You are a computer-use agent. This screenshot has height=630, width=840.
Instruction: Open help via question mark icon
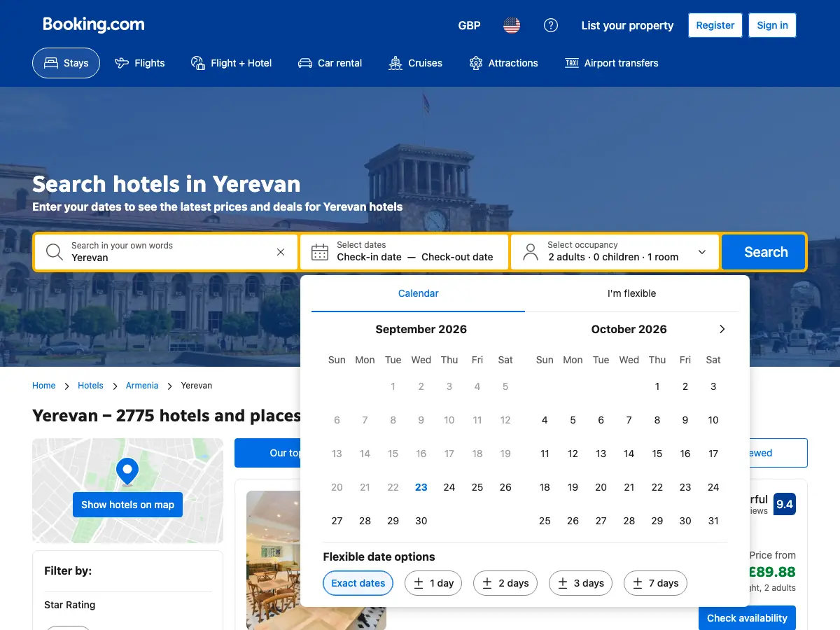(x=551, y=25)
